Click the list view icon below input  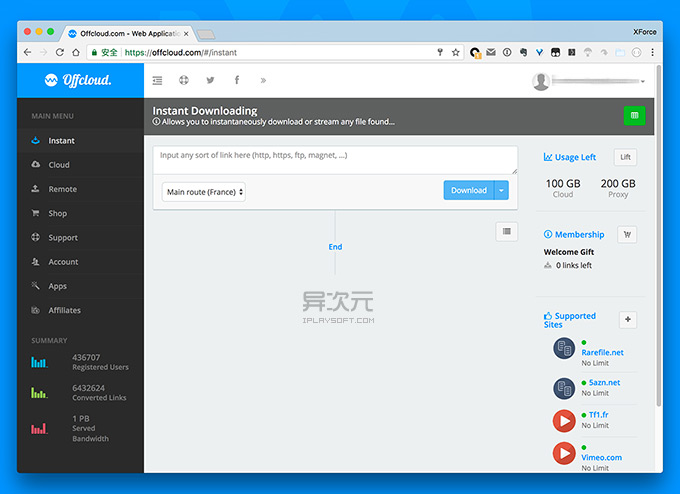pyautogui.click(x=507, y=231)
